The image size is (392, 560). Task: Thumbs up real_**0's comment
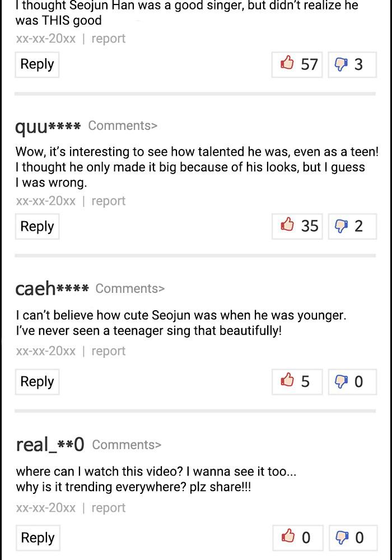coord(297,538)
